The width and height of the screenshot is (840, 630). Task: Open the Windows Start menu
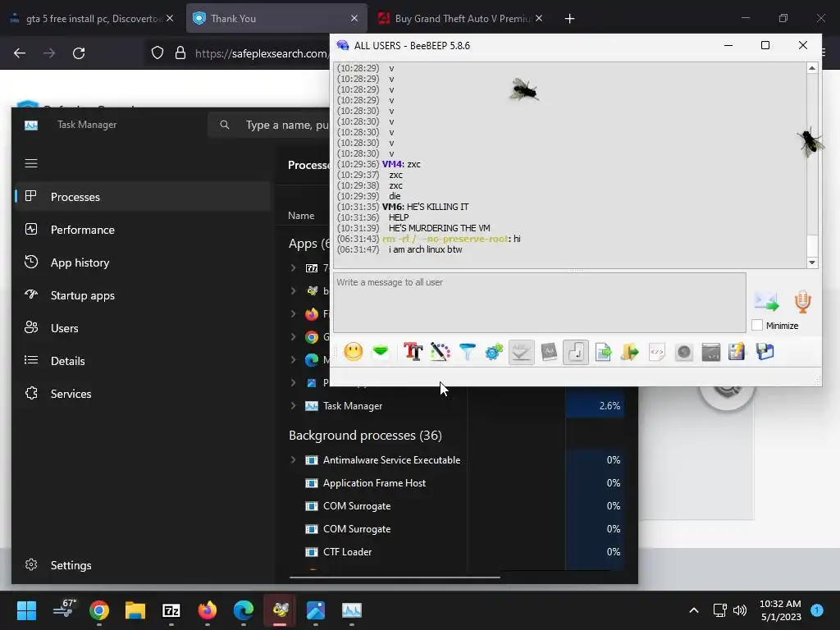click(x=26, y=610)
